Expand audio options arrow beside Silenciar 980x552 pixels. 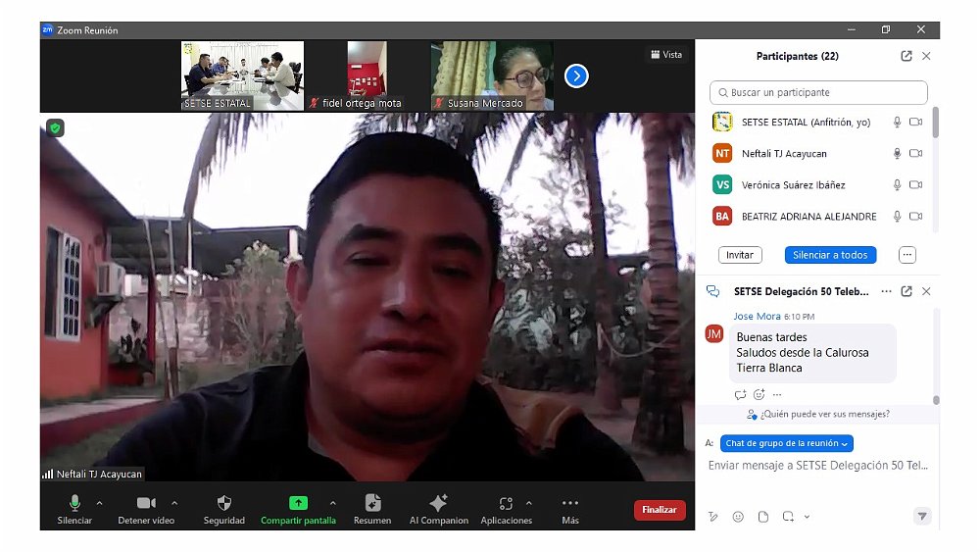pyautogui.click(x=102, y=503)
